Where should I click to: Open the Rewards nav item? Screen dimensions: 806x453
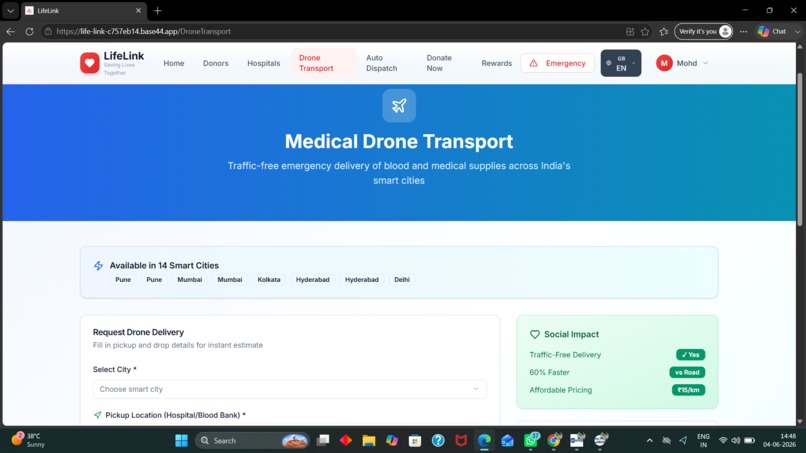pyautogui.click(x=497, y=63)
